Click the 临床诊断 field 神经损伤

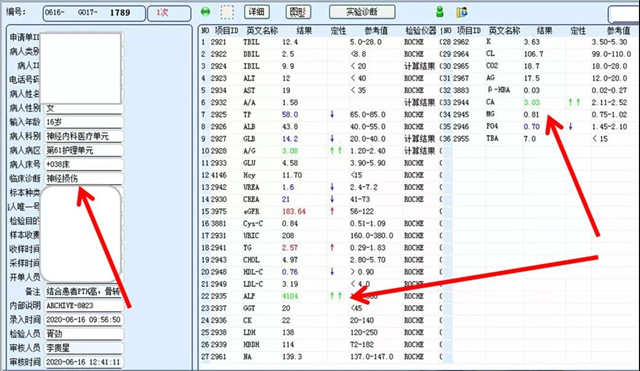[x=83, y=178]
